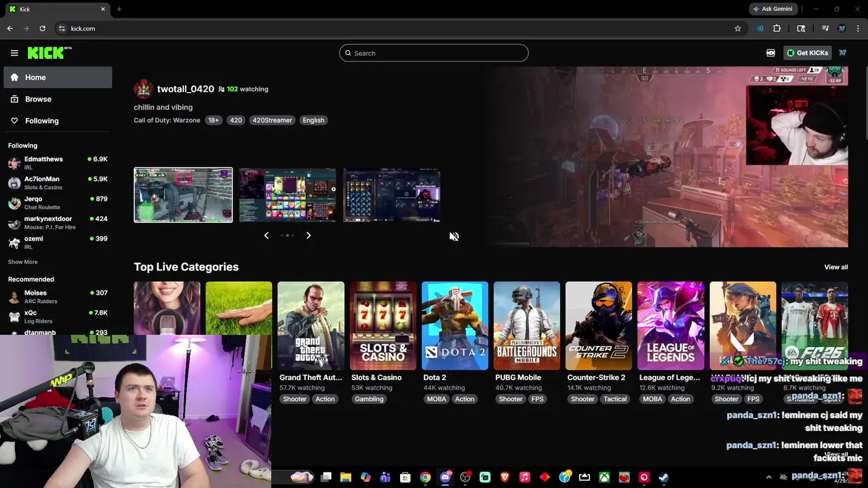Click the Kick search field

[434, 53]
